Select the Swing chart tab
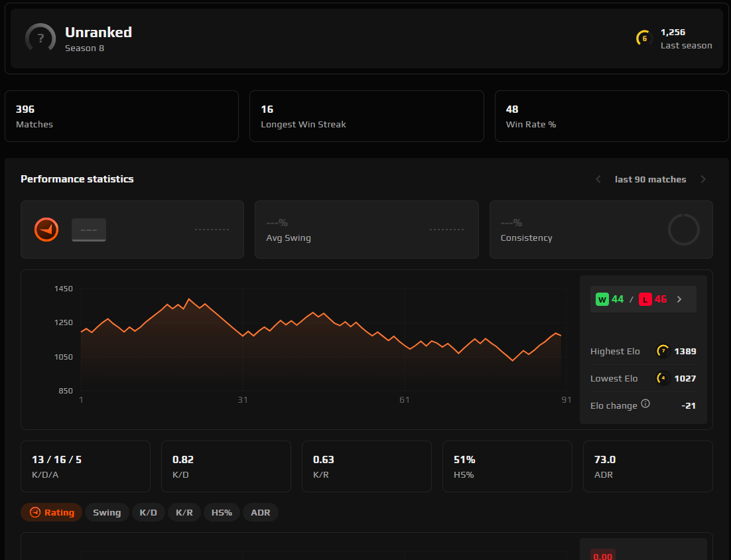This screenshot has height=560, width=731. [107, 512]
